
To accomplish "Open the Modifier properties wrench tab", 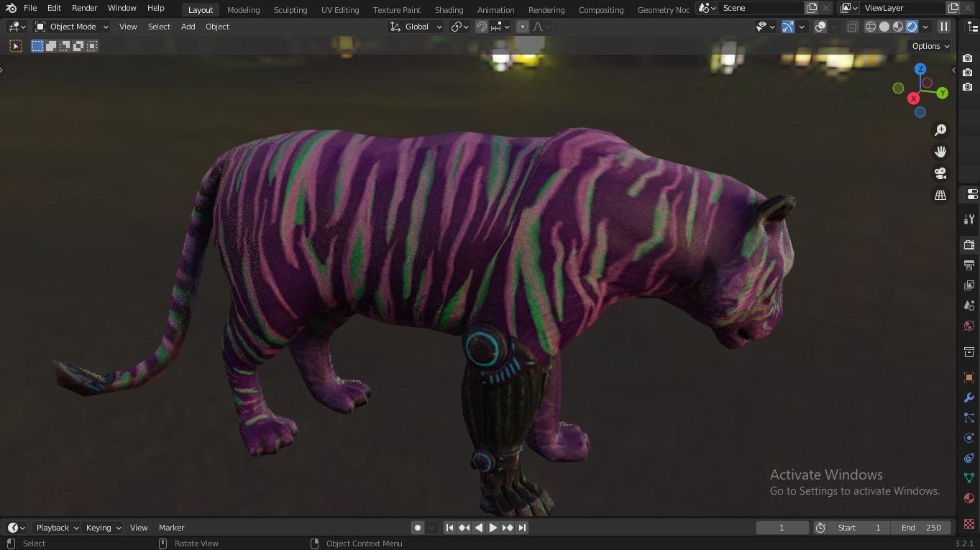I will click(x=969, y=398).
